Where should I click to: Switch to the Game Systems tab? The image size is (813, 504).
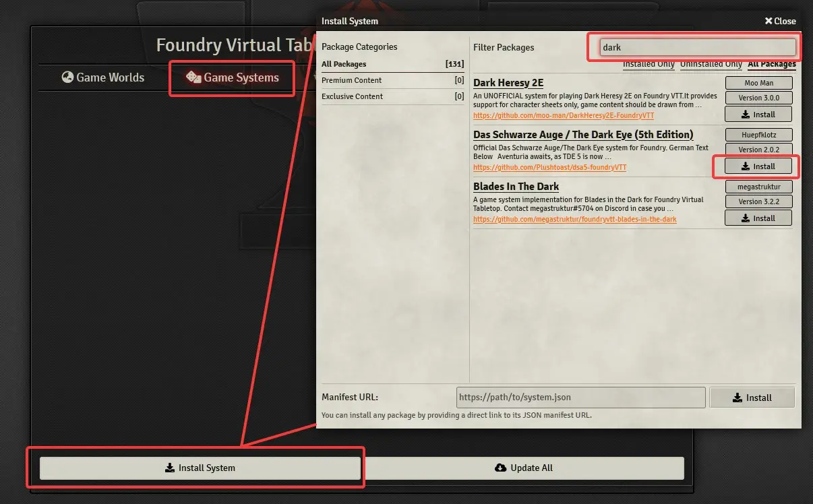[232, 77]
